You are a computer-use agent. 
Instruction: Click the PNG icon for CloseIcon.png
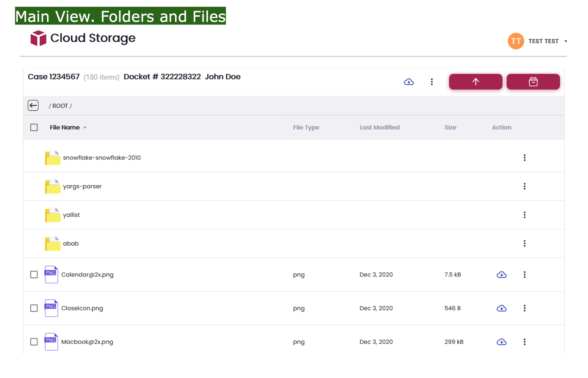51,308
